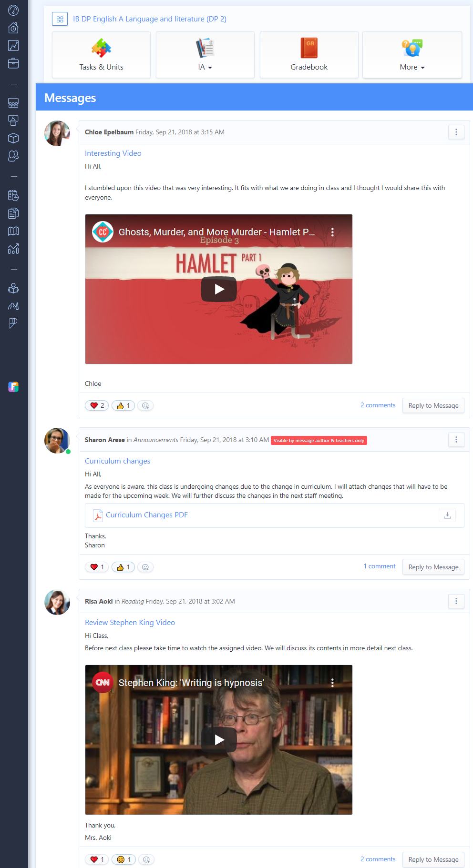Reply to Risa Aoki's message
Image resolution: width=473 pixels, height=868 pixels.
433,859
